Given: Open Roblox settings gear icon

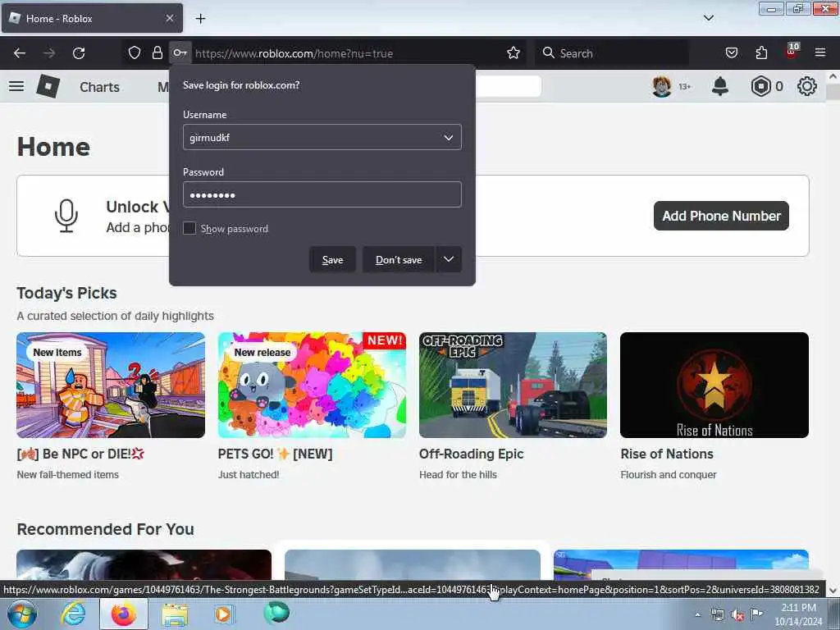Looking at the screenshot, I should (x=807, y=86).
